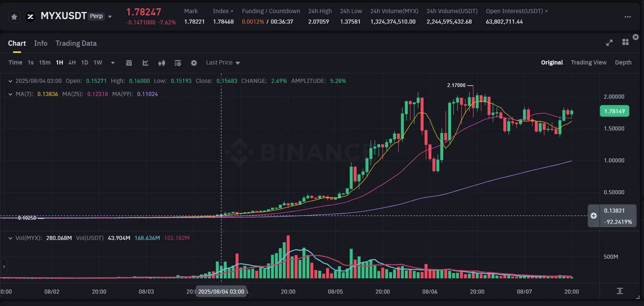Open the chart settings gear icon
Image resolution: width=644 pixels, height=306 pixels.
click(194, 63)
